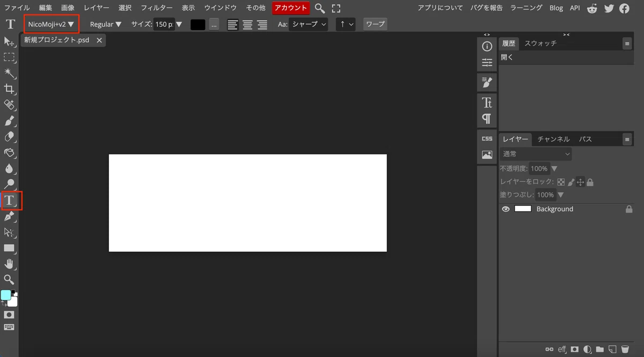Select the Zoom magnifier tool
Screen dimensions: 644x357
[x=9, y=279]
